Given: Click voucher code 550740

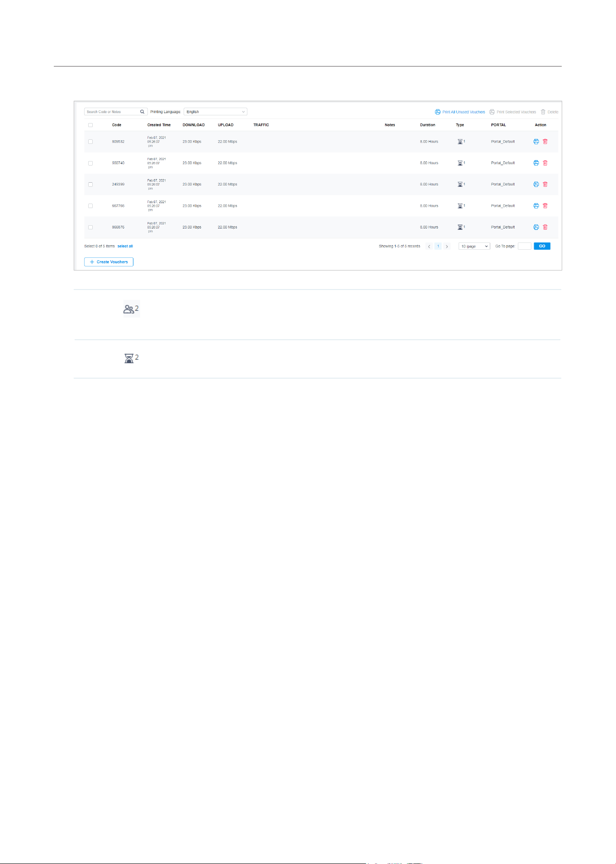Looking at the screenshot, I should tap(118, 163).
